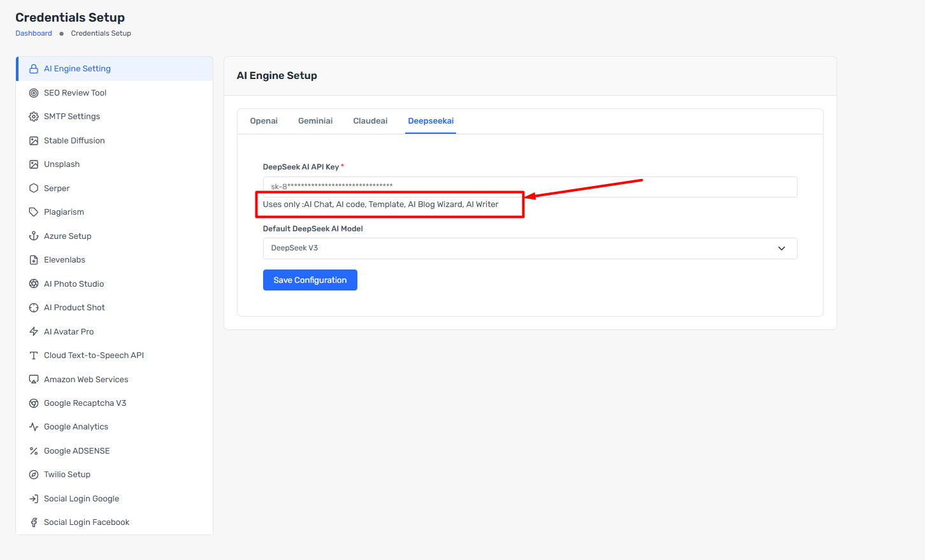Screen dimensions: 925x560
Task: Open the Serper setup page
Action: pos(115,189)
